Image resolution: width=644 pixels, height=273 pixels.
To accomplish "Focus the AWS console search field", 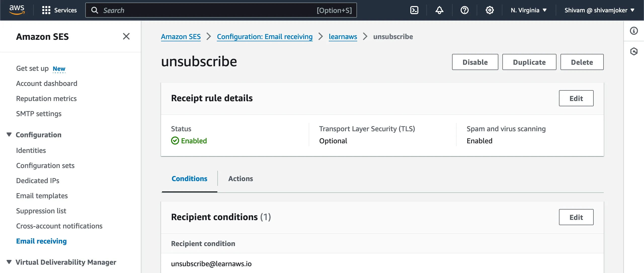I will coord(221,10).
